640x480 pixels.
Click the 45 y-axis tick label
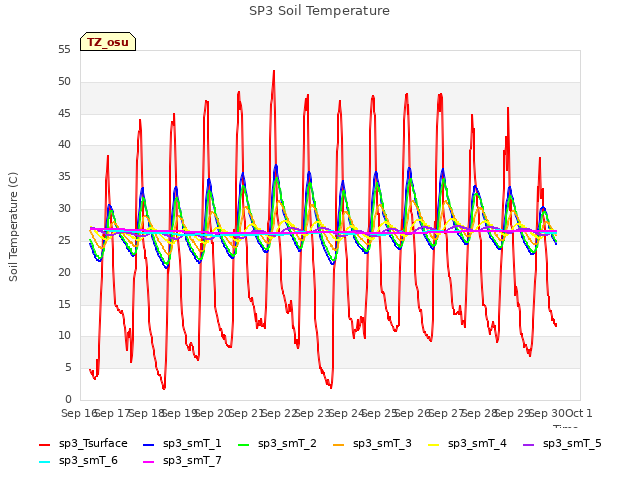(x=64, y=113)
